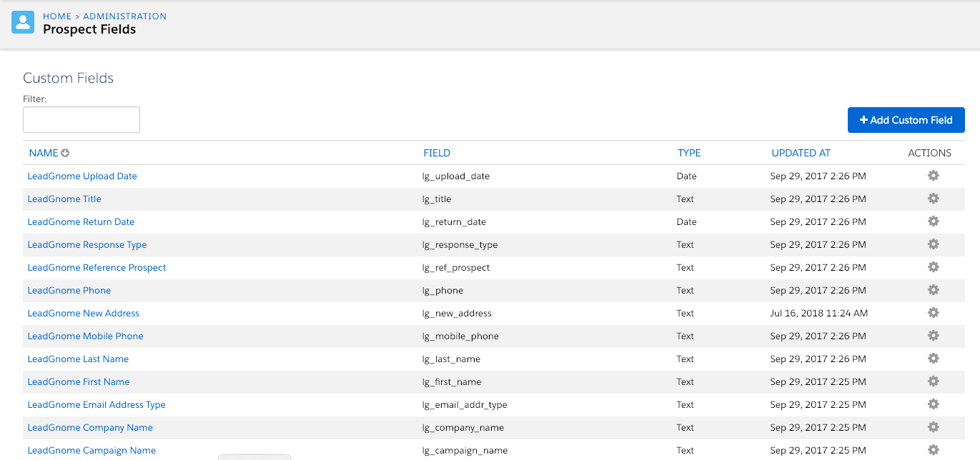This screenshot has height=460, width=980.
Task: Open gear actions for LeadGnome New Address
Action: (x=933, y=313)
